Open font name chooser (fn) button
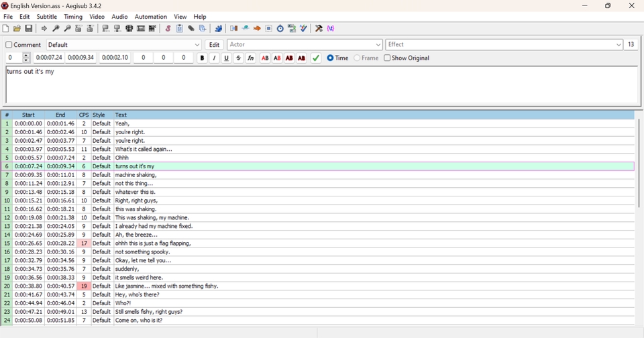The width and height of the screenshot is (644, 338). coord(251,58)
